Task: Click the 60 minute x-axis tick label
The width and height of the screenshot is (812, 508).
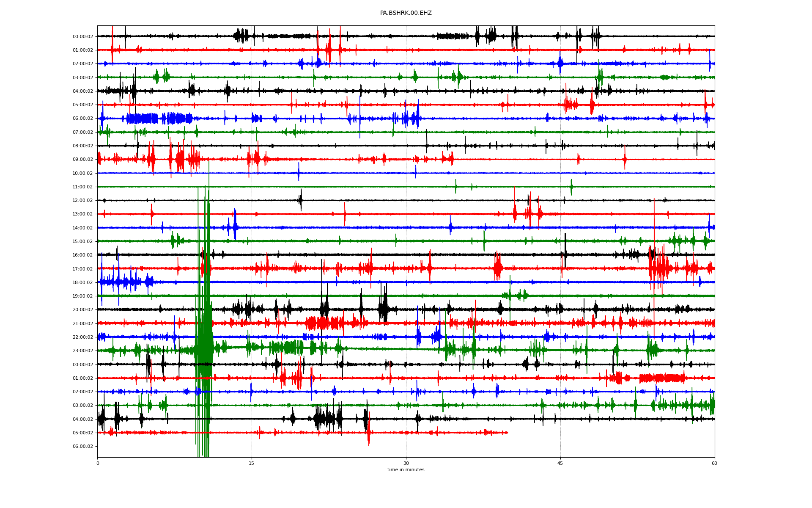Action: tap(714, 464)
